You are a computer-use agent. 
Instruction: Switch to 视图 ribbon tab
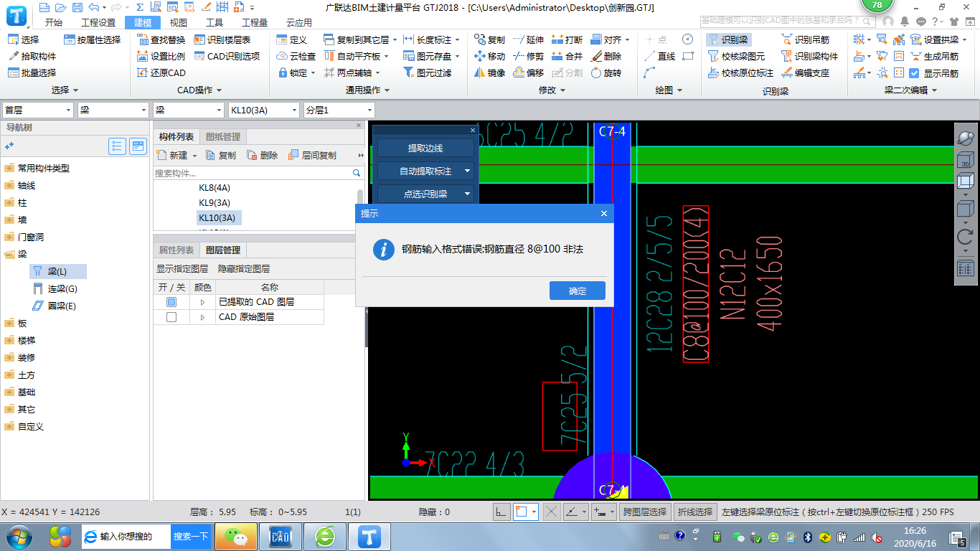point(179,22)
